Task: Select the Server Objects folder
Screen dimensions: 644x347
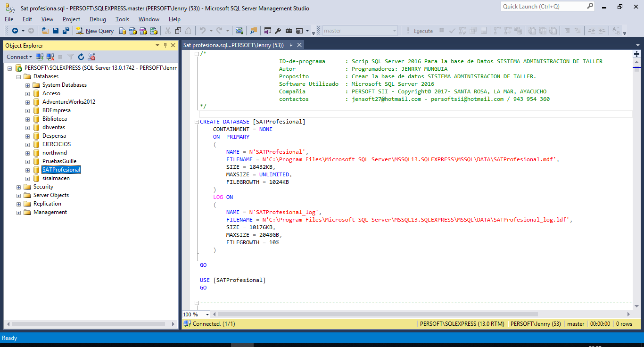Action: tap(51, 195)
